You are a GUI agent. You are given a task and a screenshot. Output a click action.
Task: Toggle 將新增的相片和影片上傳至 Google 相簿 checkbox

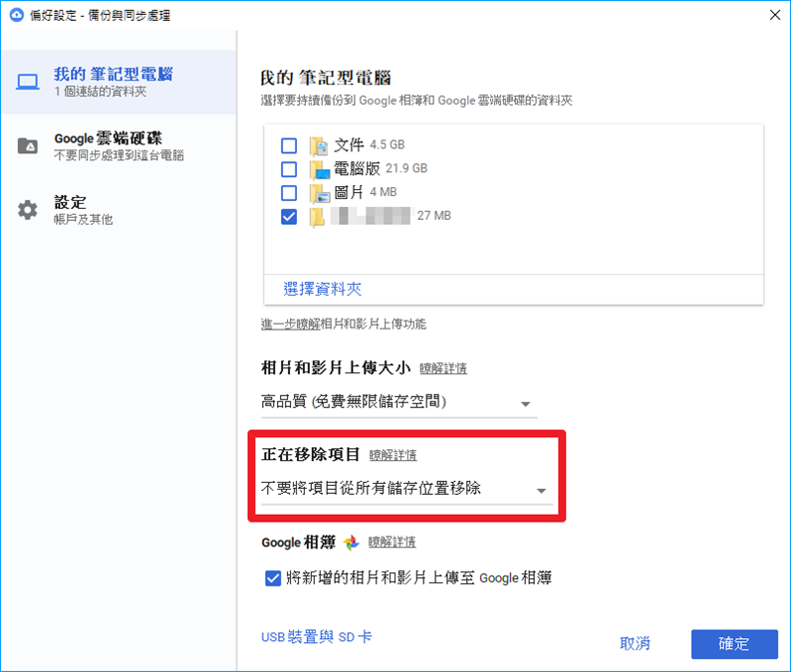tap(273, 577)
